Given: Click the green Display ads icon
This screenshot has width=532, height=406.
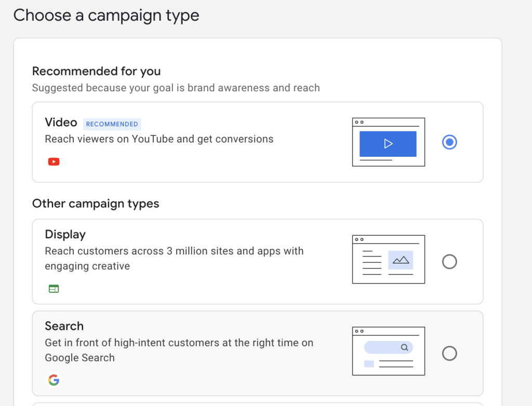Looking at the screenshot, I should tap(54, 289).
